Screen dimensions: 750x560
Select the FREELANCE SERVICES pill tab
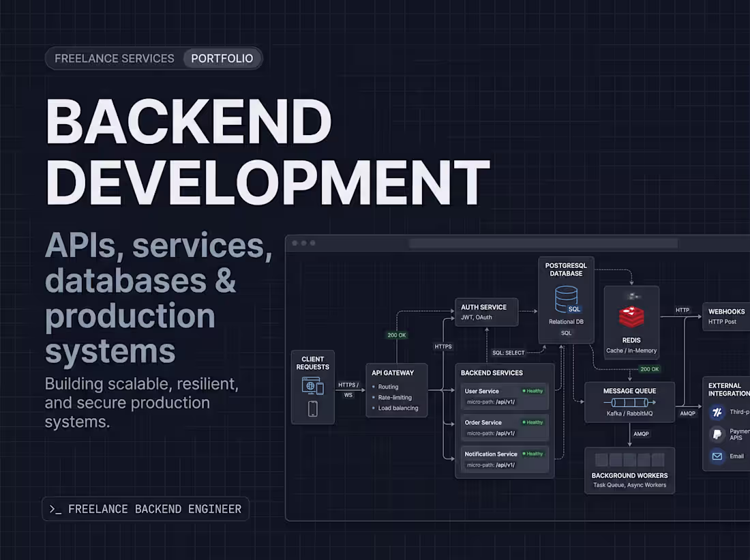tap(115, 59)
